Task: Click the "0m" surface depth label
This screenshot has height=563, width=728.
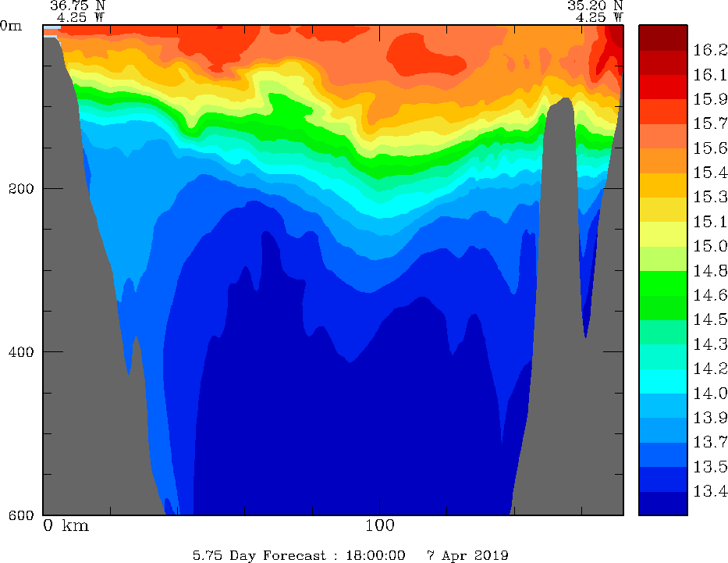Action: point(12,25)
